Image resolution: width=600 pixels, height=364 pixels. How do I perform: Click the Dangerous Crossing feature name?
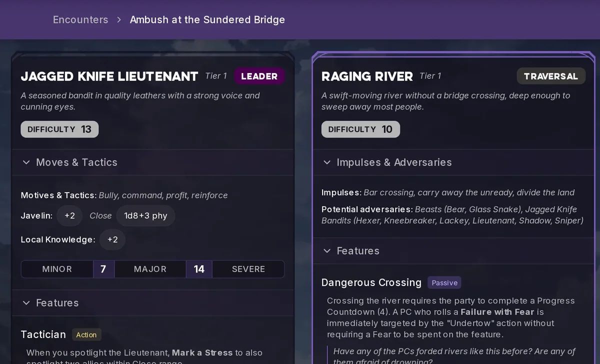(x=371, y=282)
